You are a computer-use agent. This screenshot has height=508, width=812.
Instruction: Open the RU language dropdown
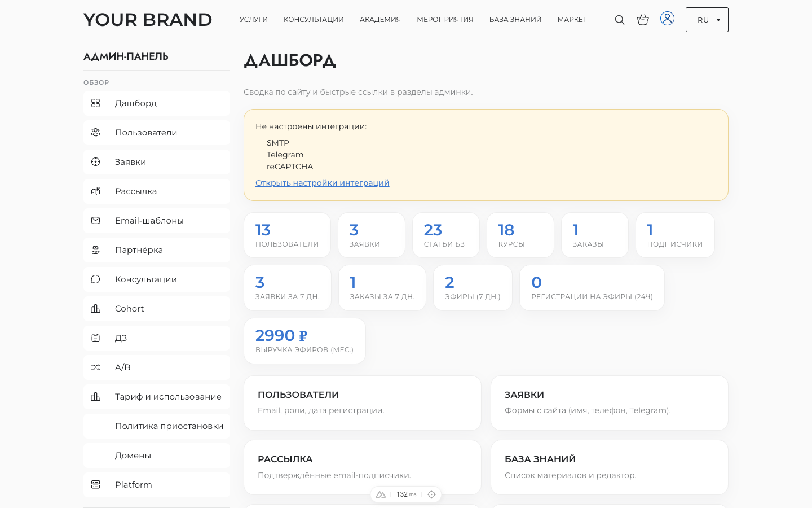707,20
